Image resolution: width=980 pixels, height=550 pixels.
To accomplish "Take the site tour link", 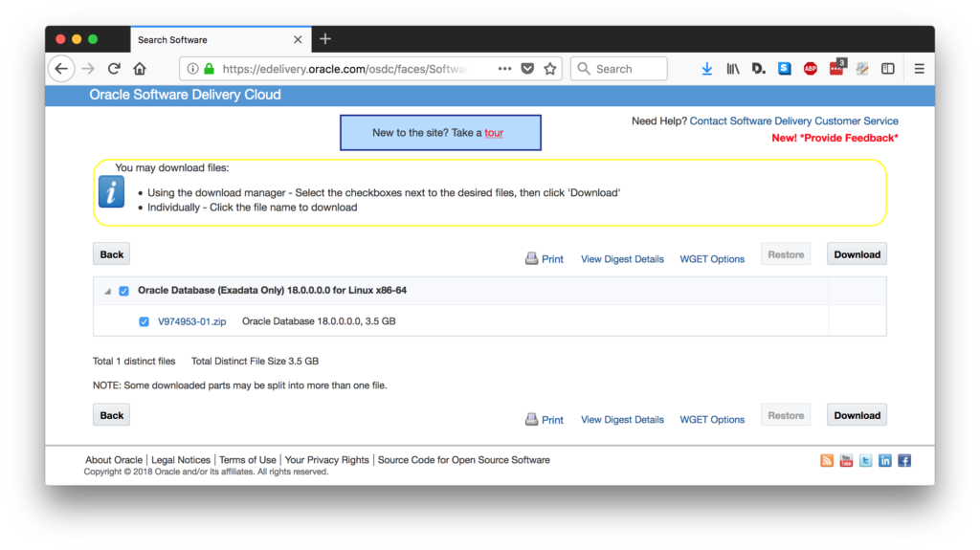I will pos(494,133).
